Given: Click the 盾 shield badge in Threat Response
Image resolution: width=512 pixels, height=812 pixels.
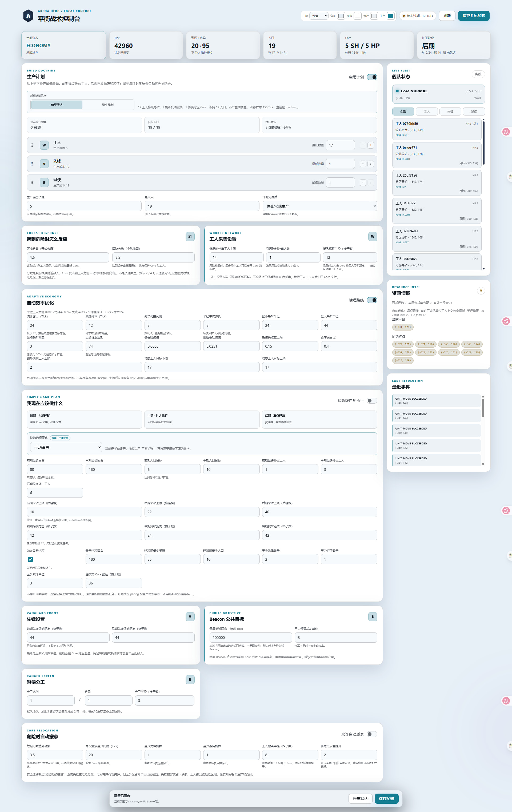Looking at the screenshot, I should click(x=190, y=236).
